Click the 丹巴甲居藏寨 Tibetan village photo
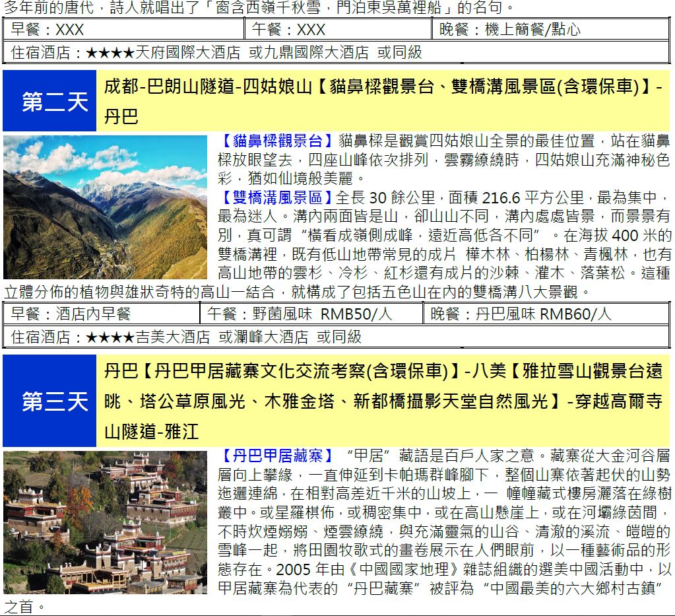The width and height of the screenshot is (675, 616). [106, 522]
